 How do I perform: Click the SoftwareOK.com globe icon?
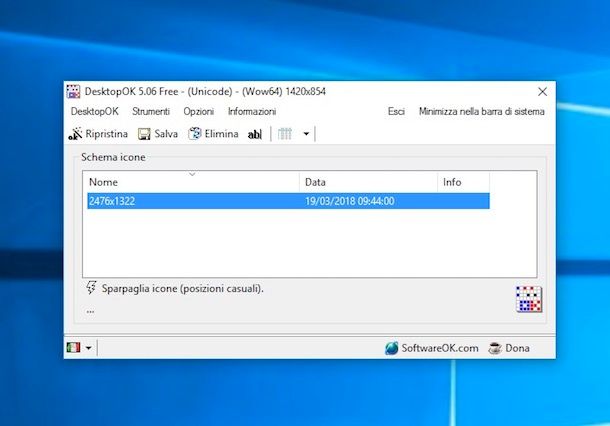(392, 348)
